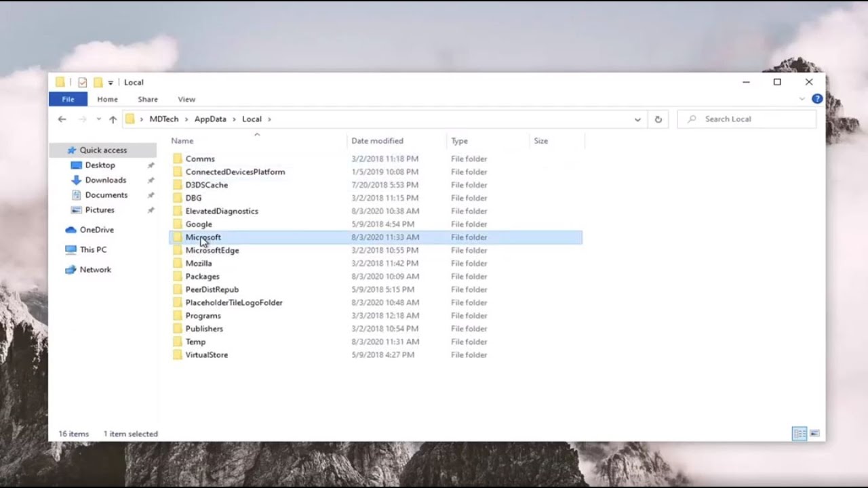Select the D3DSCache folder icon

[177, 185]
